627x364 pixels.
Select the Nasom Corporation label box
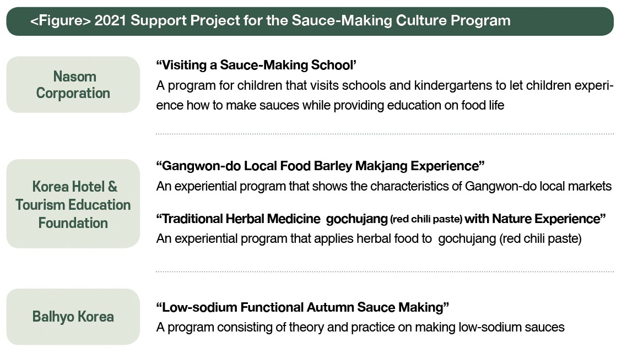pyautogui.click(x=73, y=84)
